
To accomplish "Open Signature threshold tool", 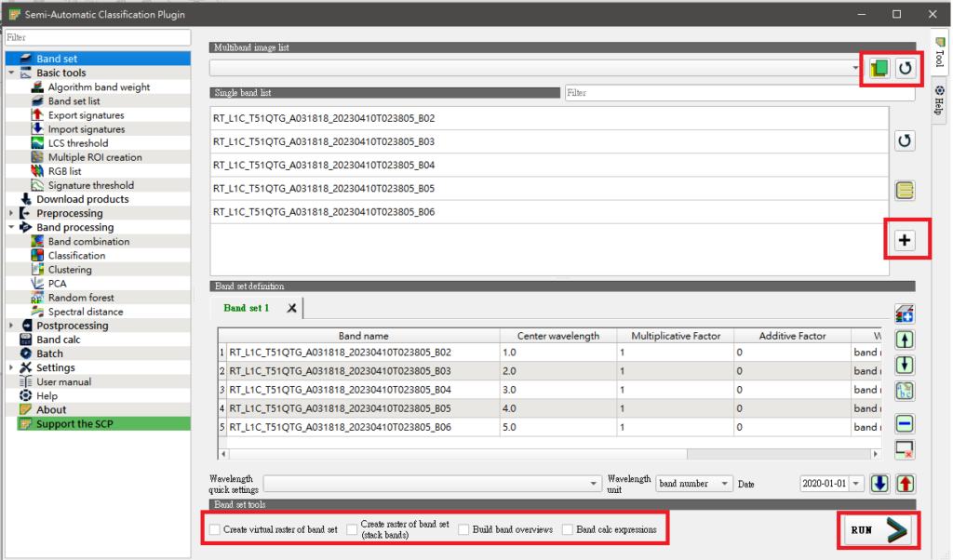I will [91, 185].
